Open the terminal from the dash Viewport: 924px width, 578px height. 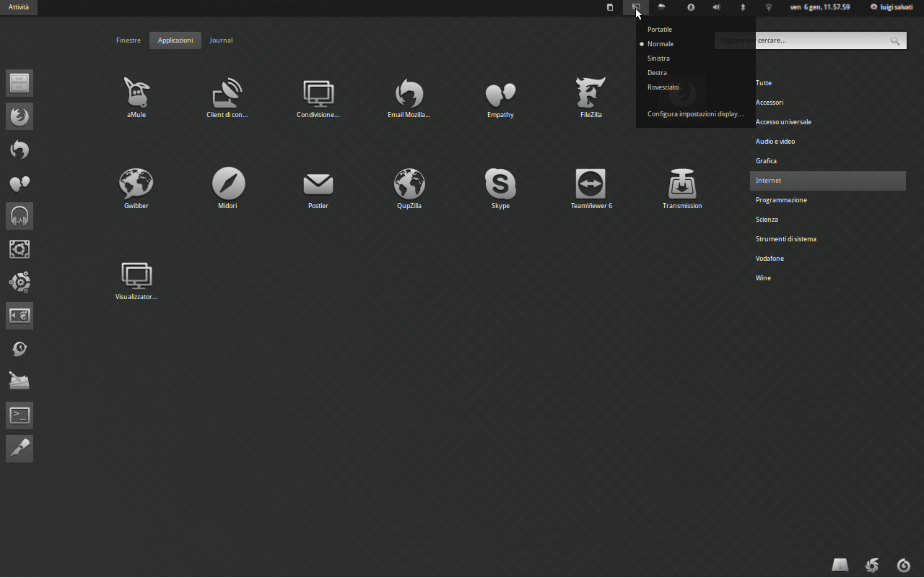tap(19, 415)
